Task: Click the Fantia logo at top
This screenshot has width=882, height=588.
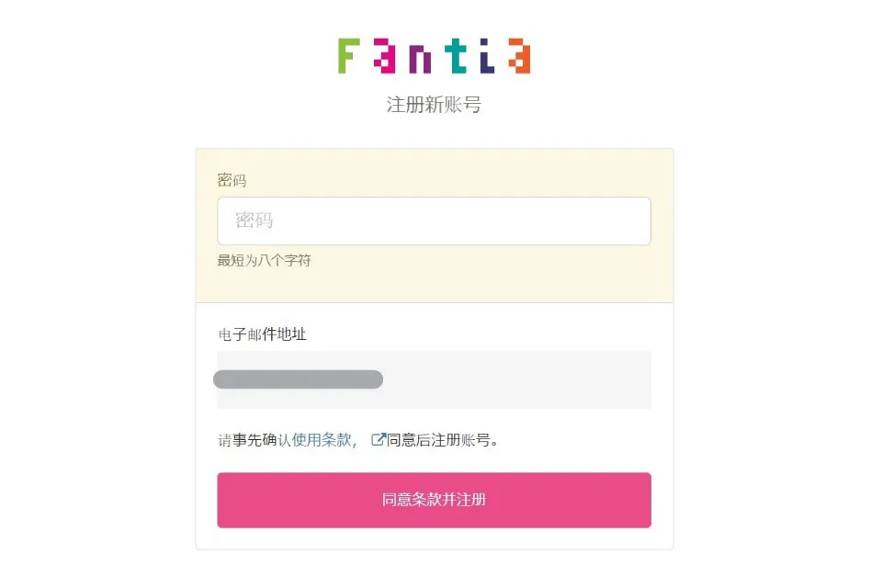Action: pos(434,56)
